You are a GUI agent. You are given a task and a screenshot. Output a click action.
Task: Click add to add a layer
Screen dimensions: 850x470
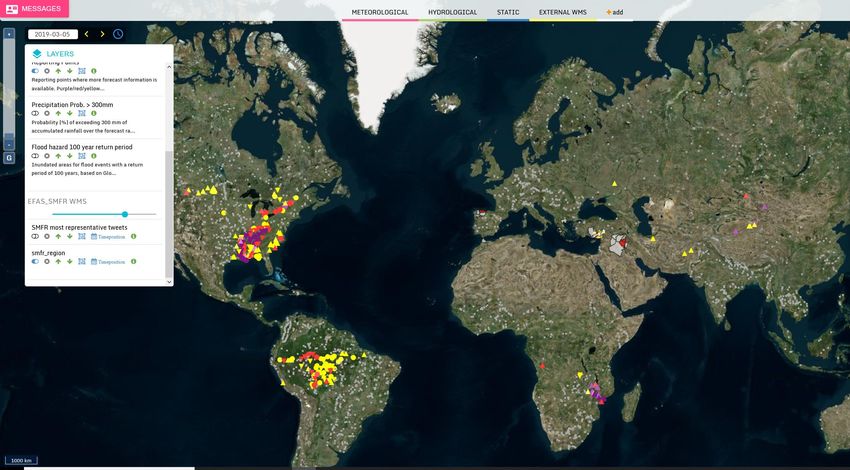(614, 12)
